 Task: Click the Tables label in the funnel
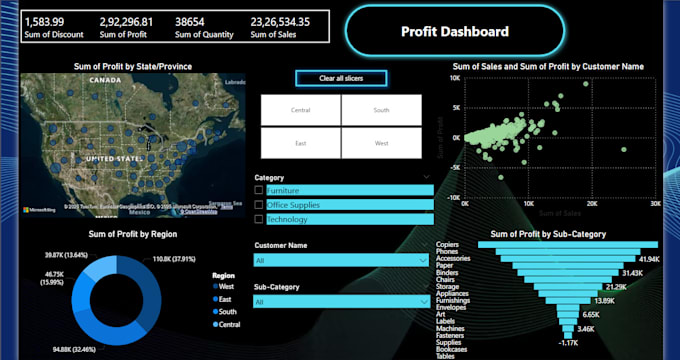[445, 357]
